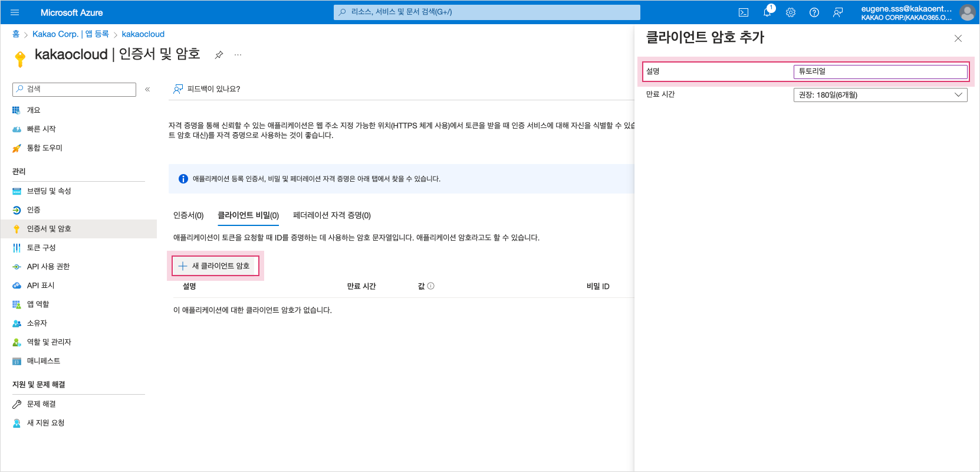The image size is (980, 472).
Task: Click 소유자 people icon
Action: [x=17, y=323]
